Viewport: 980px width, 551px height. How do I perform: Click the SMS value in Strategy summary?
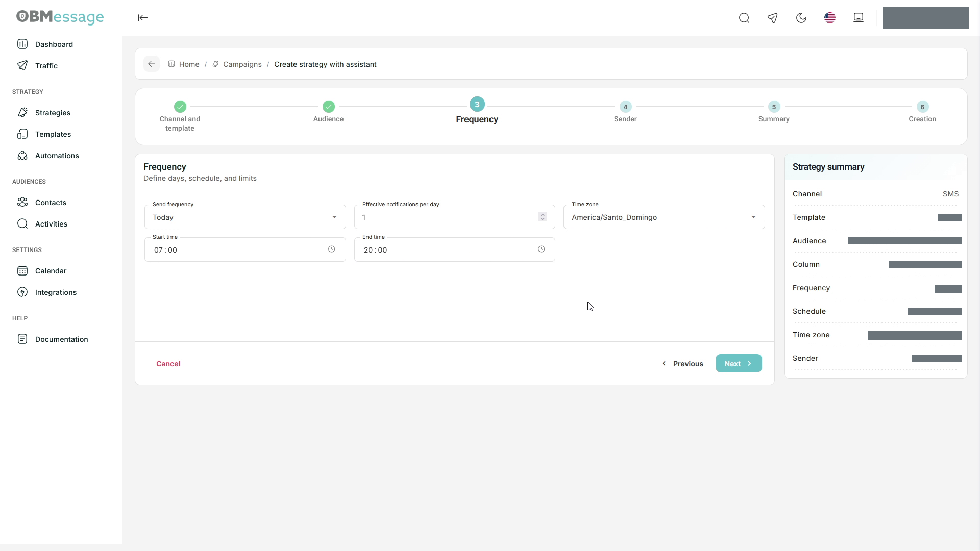[951, 194]
